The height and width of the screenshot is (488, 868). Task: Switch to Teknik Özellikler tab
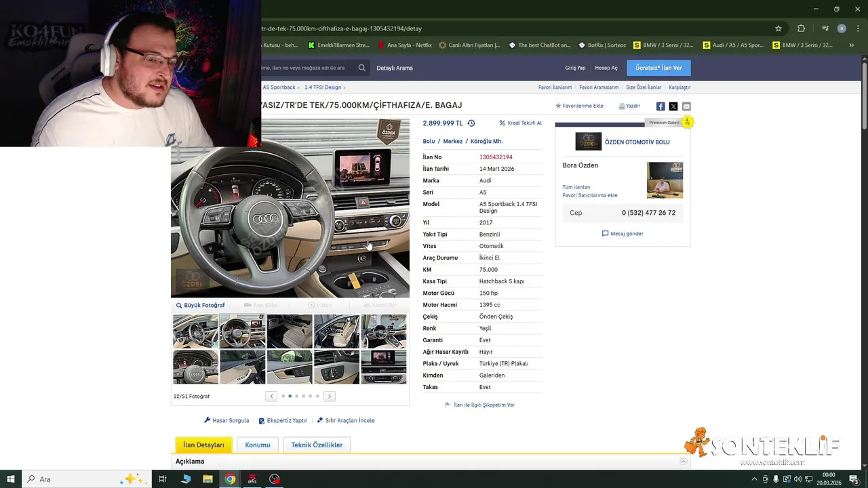(x=317, y=445)
